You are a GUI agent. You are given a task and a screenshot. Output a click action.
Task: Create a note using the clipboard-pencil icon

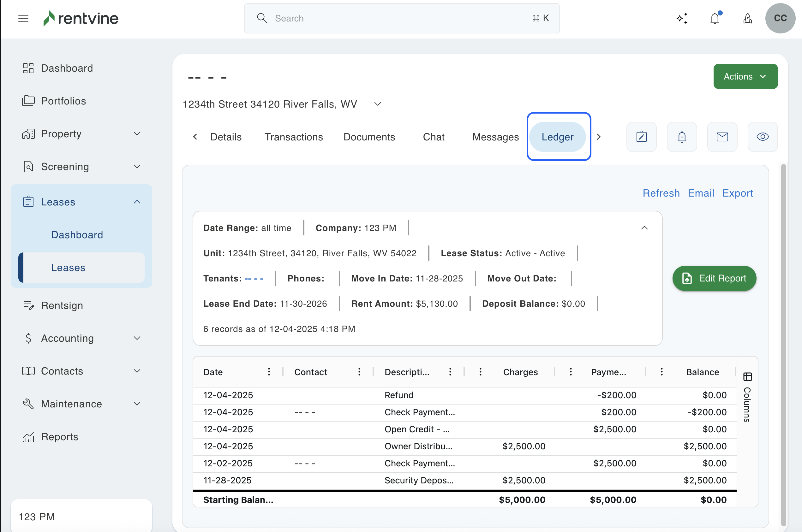coord(641,137)
